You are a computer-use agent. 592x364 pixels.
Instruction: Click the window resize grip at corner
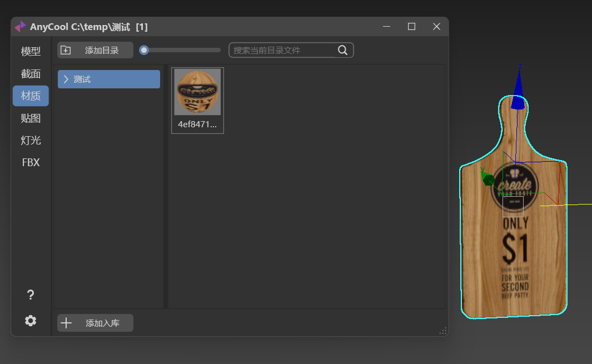click(443, 331)
